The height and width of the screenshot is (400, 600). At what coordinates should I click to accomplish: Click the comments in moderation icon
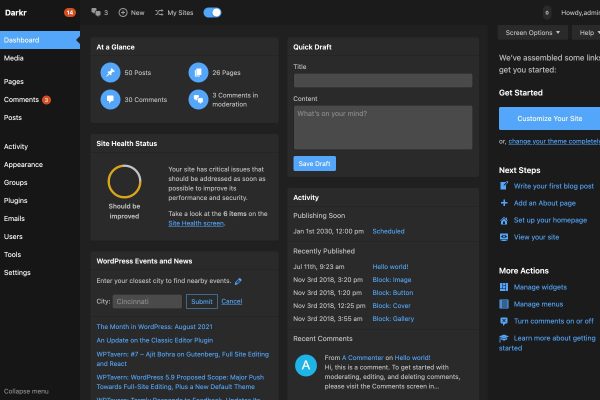pos(198,100)
